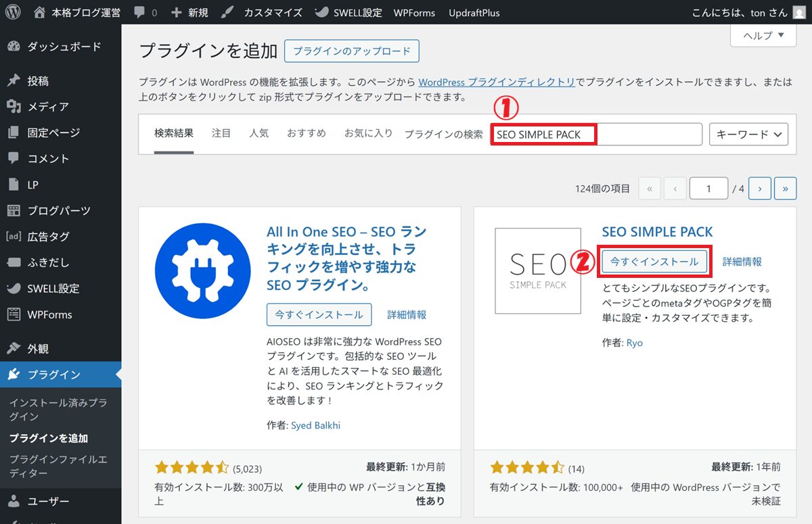Click the Appearance paintbrush icon
The image size is (812, 524).
tap(13, 349)
